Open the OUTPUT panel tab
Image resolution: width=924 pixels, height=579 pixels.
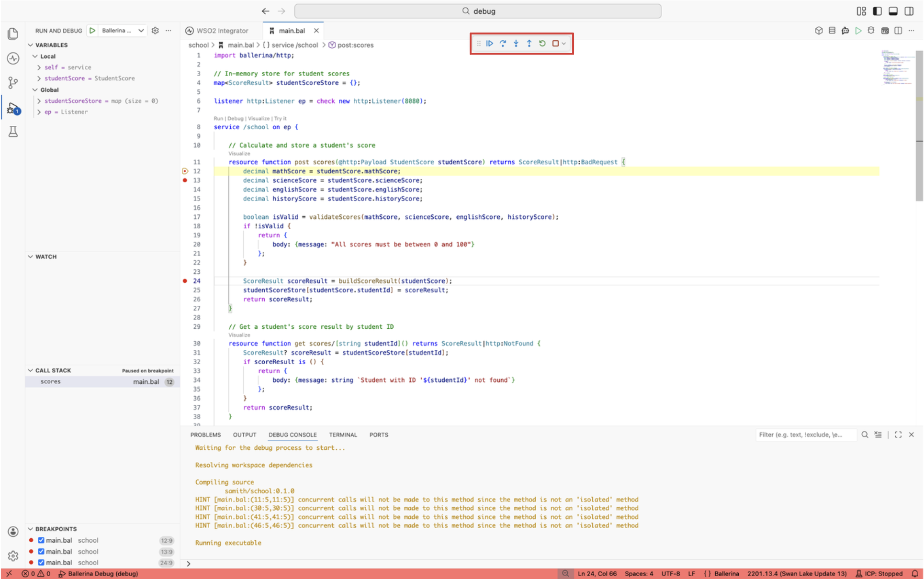click(245, 434)
